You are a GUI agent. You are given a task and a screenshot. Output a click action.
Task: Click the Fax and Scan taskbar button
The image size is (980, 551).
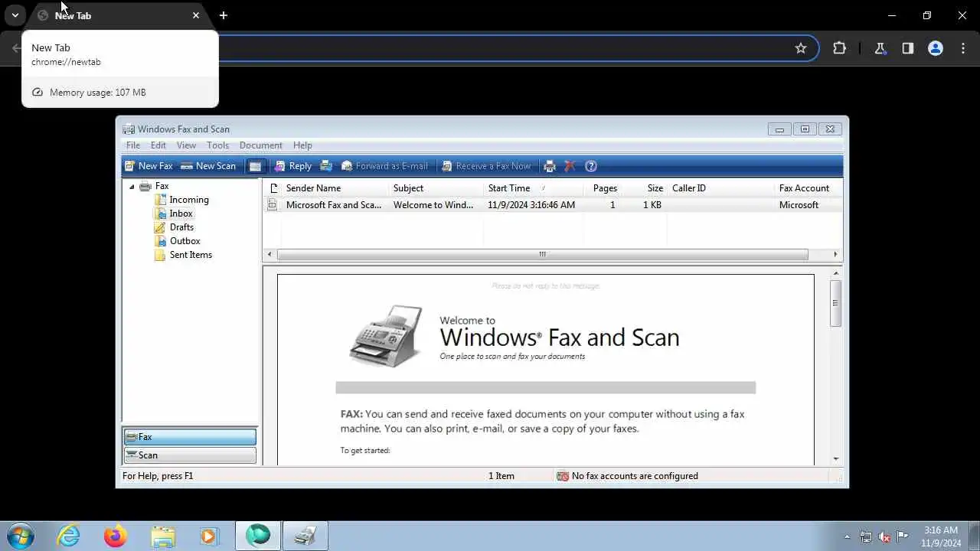tap(305, 536)
